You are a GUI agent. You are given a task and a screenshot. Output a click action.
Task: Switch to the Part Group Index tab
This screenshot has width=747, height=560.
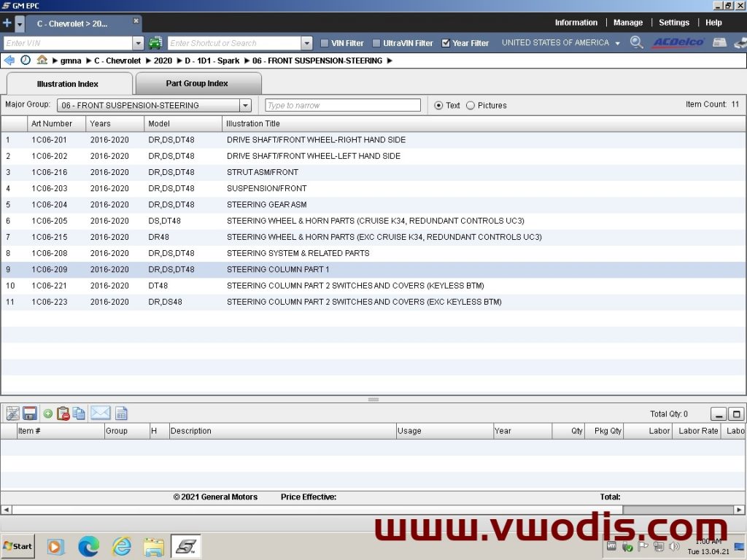coord(198,83)
